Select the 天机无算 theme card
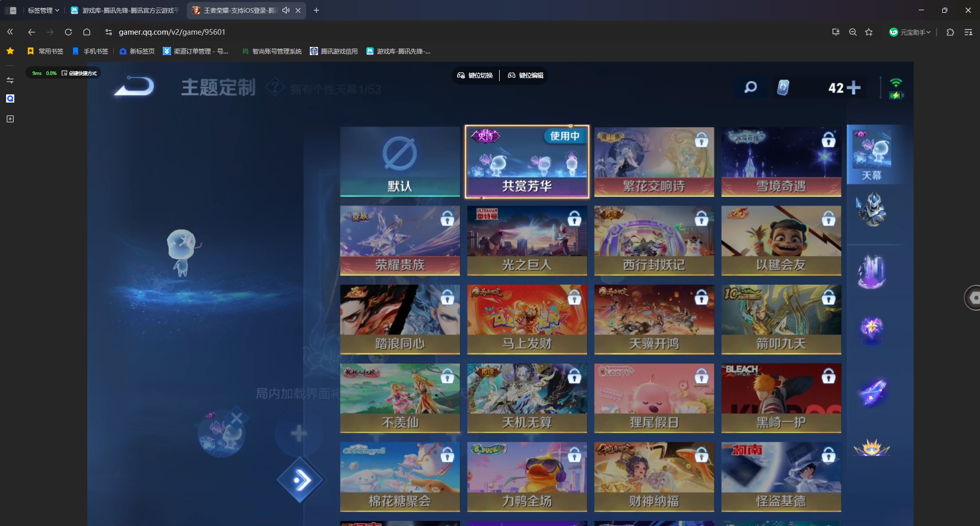 pos(527,398)
